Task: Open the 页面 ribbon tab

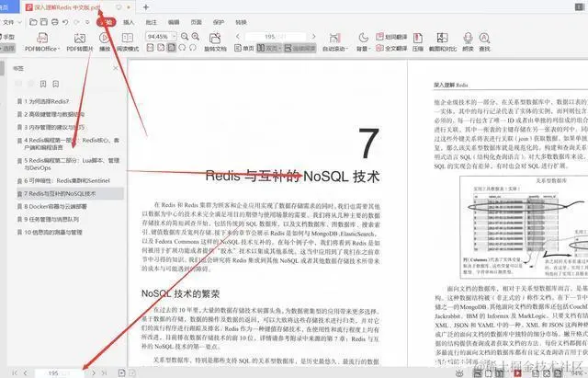Action: pyautogui.click(x=196, y=22)
